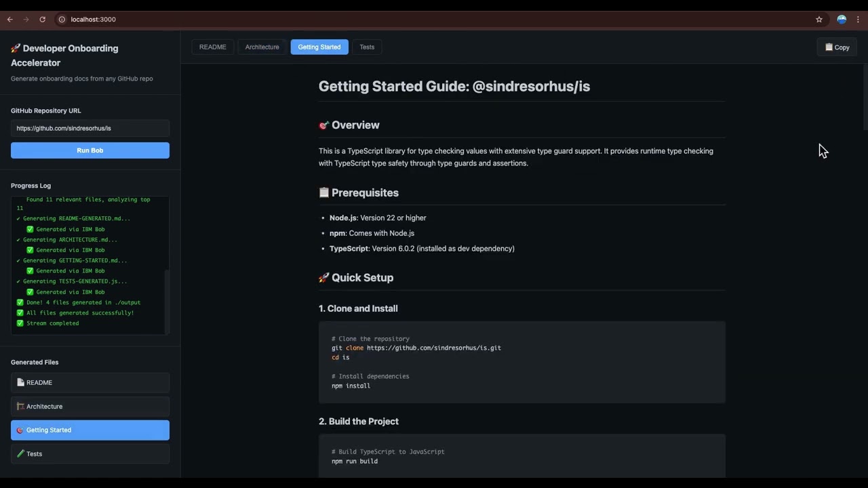Open Tests in Generated Files list
The image size is (868, 488).
[x=90, y=454]
